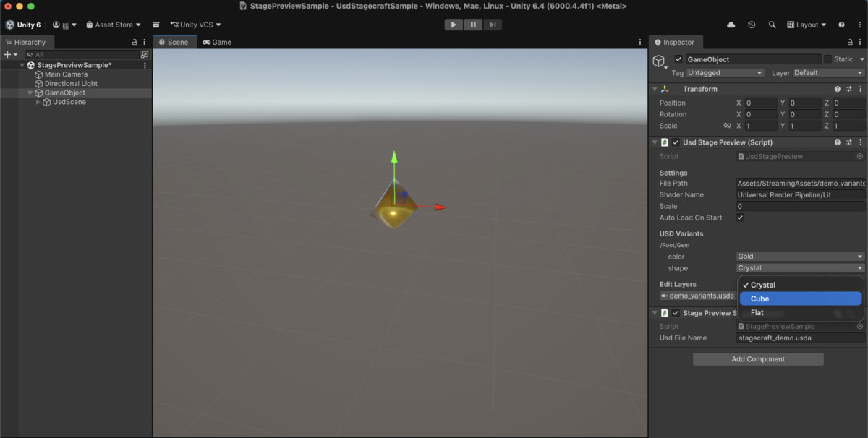The height and width of the screenshot is (438, 868).
Task: Start Play mode
Action: pos(454,25)
